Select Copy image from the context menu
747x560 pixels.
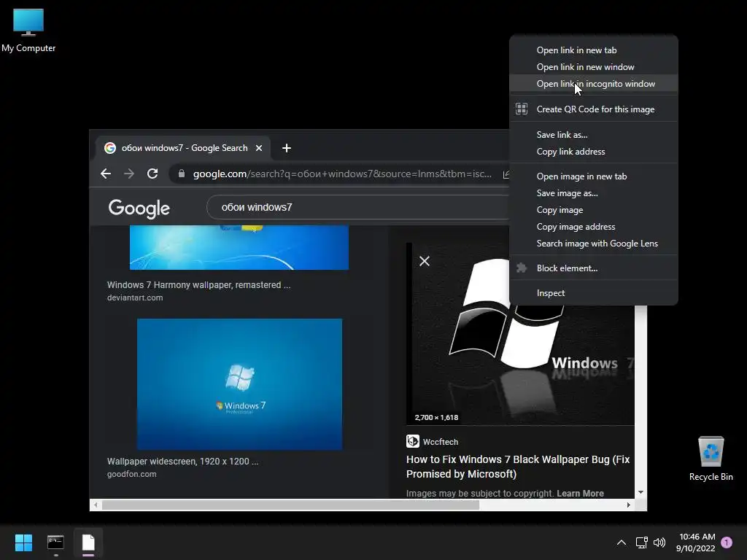pyautogui.click(x=594, y=210)
